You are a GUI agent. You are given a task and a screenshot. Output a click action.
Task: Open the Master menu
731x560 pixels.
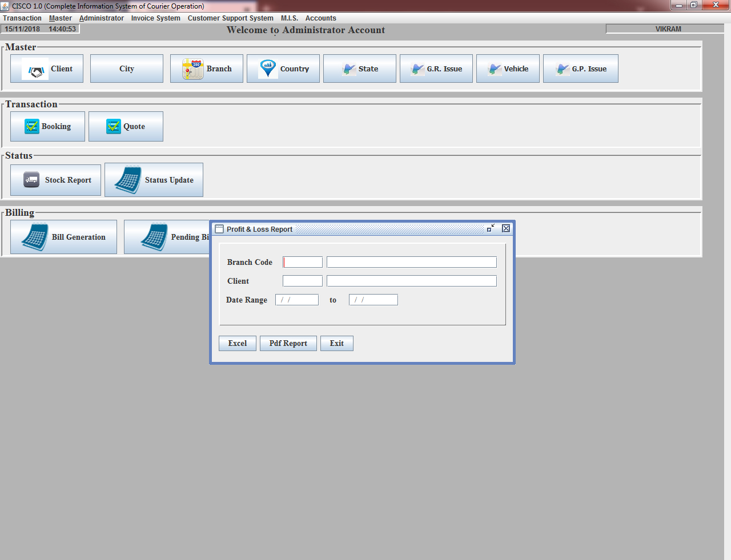pyautogui.click(x=61, y=18)
